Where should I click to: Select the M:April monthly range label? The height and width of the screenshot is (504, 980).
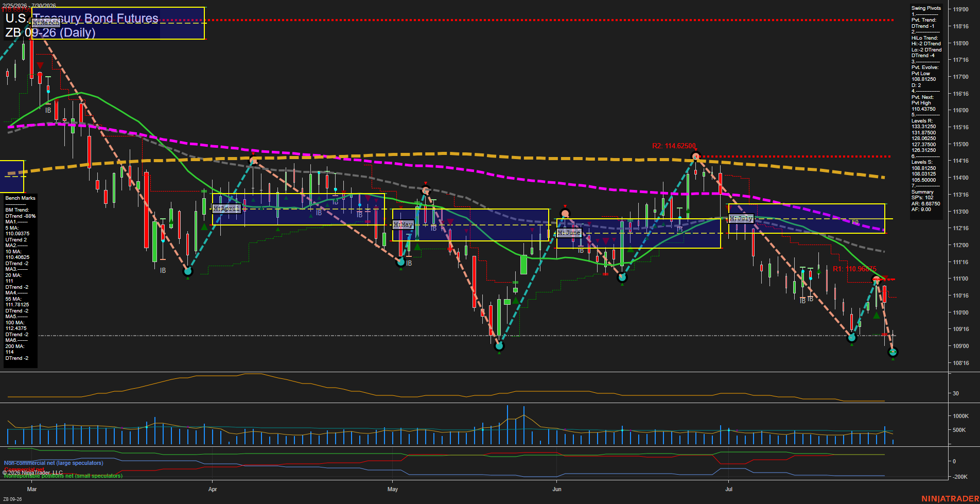pos(226,208)
